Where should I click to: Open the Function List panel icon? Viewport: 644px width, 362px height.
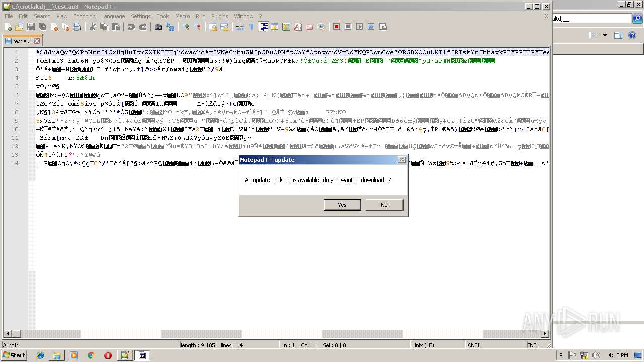tap(298, 27)
